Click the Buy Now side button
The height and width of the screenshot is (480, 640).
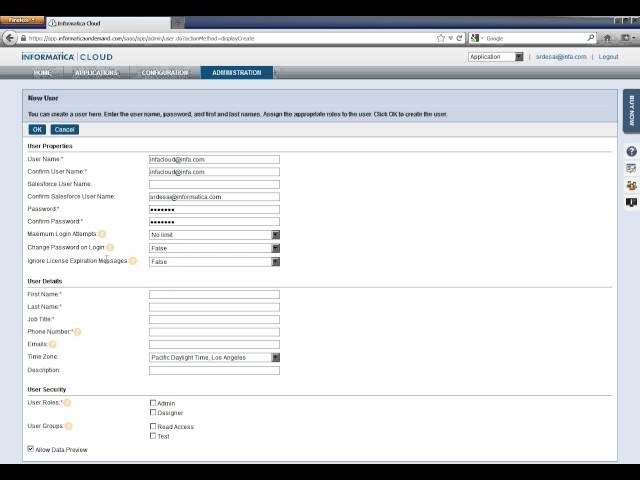point(631,111)
